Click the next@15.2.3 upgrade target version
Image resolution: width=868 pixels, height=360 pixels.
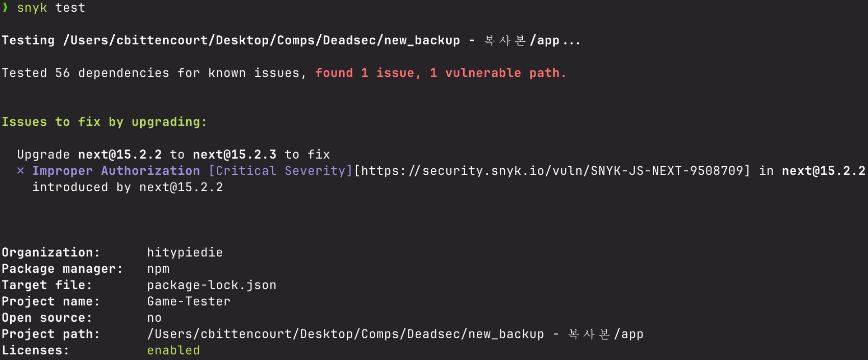tap(235, 155)
